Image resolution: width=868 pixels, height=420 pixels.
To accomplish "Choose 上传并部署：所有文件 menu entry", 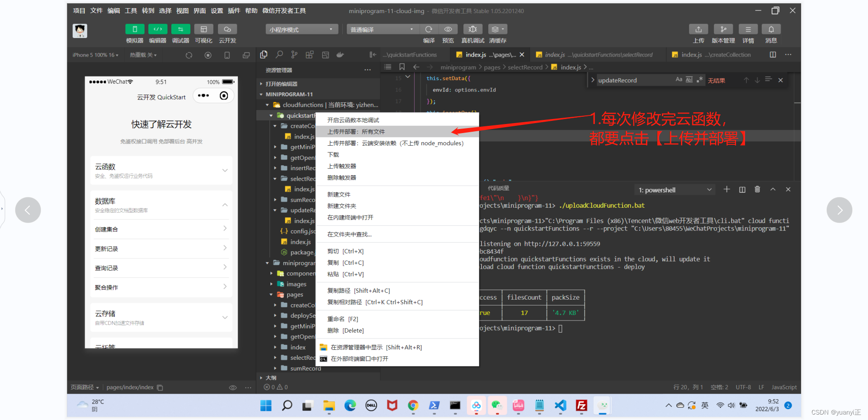I will 356,132.
